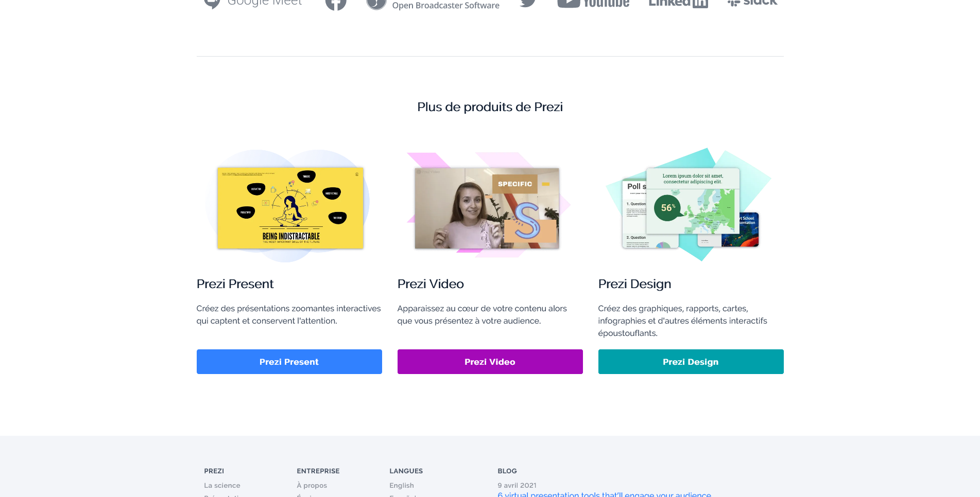The image size is (980, 497).
Task: Click the Slack logo
Action: 752,3
